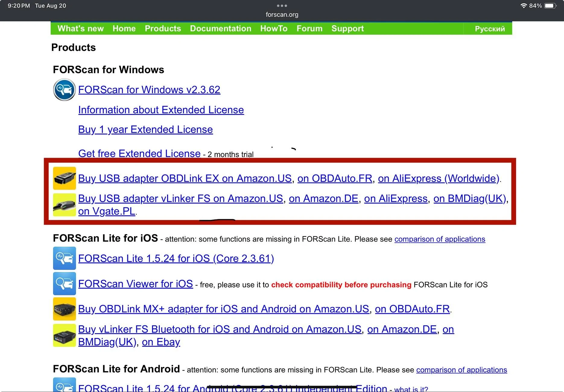Tap the Wi-Fi status icon

tap(524, 6)
